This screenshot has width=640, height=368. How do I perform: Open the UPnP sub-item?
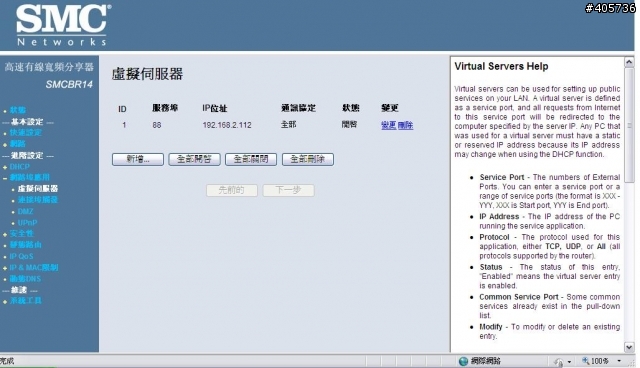[x=27, y=223]
